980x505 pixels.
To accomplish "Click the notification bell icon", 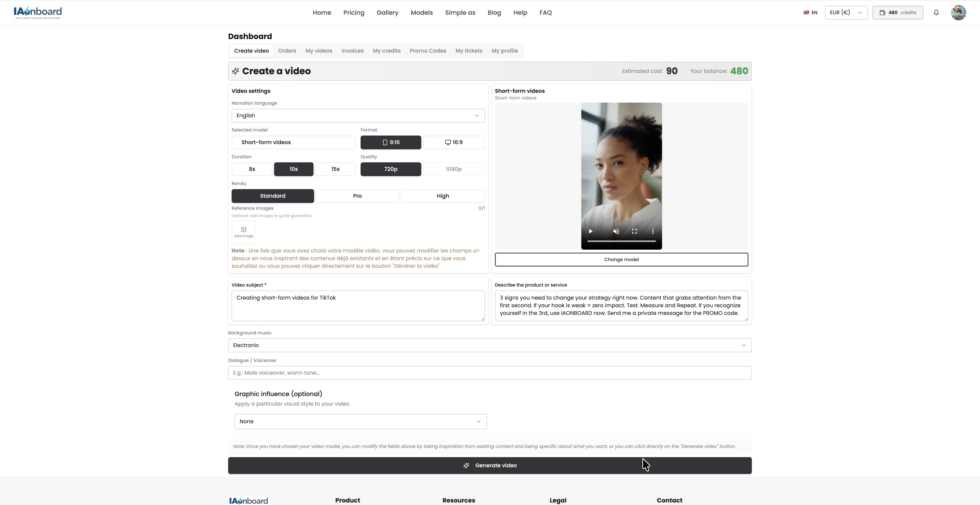I will tap(936, 12).
